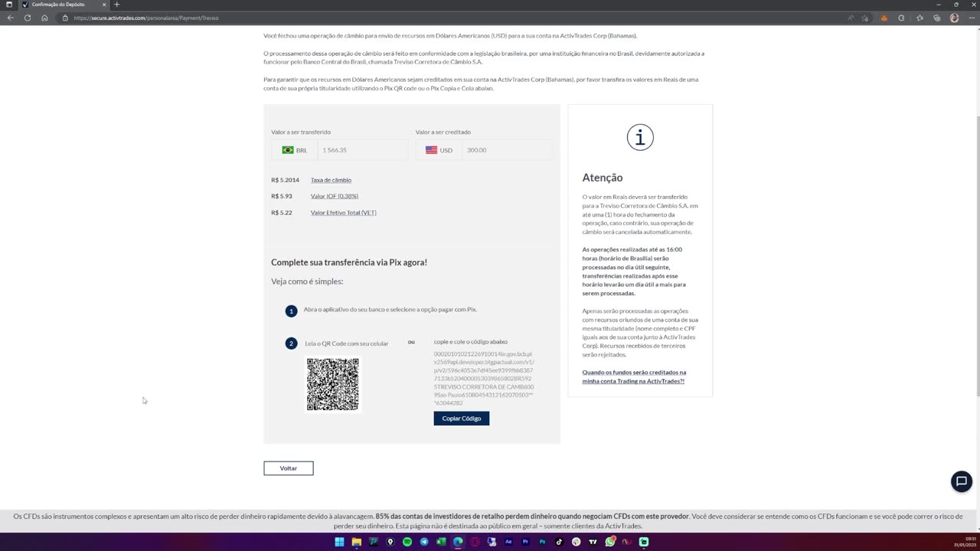Click the R$ 5.22 VET value
Viewport: 980px width, 551px height.
[282, 213]
